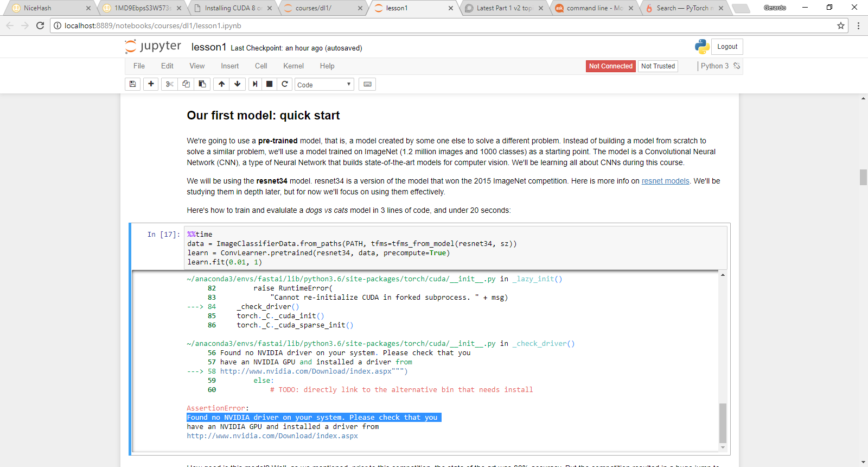Restart the kernel with refresh icon
Screen dimensions: 868x467
pos(284,84)
